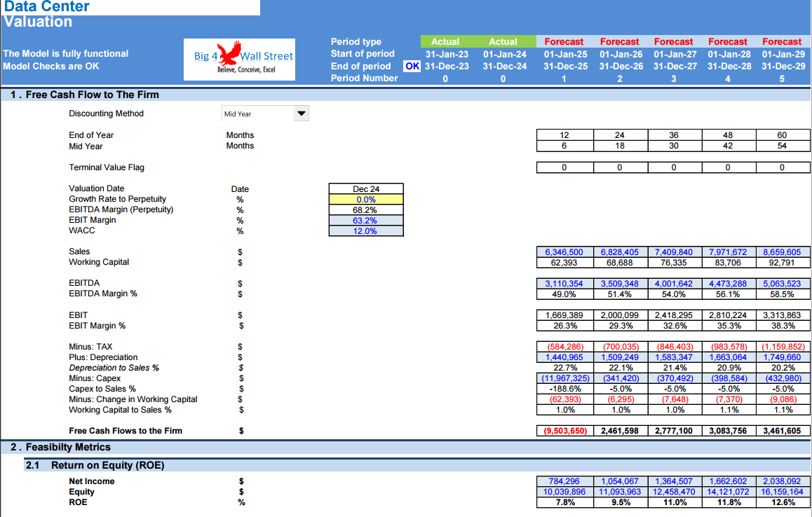Select the Valuation Date 'Dec 24' cell
The width and height of the screenshot is (812, 517).
click(x=365, y=188)
